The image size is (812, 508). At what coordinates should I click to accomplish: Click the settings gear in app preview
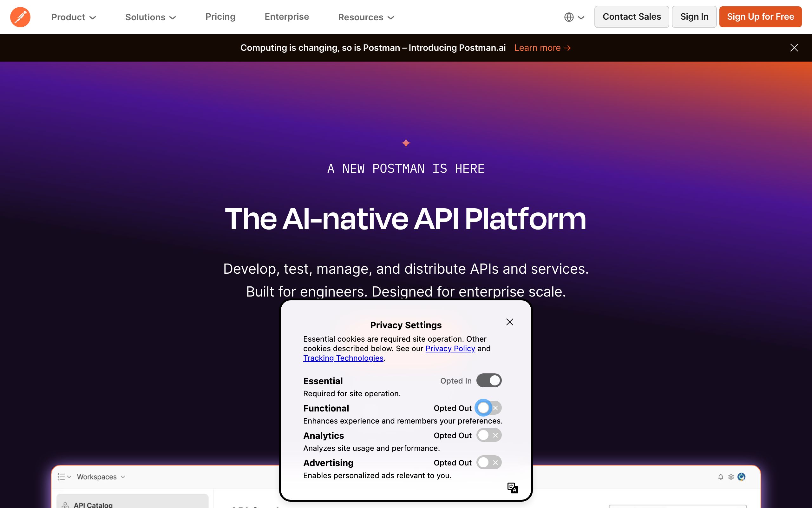pos(731,477)
